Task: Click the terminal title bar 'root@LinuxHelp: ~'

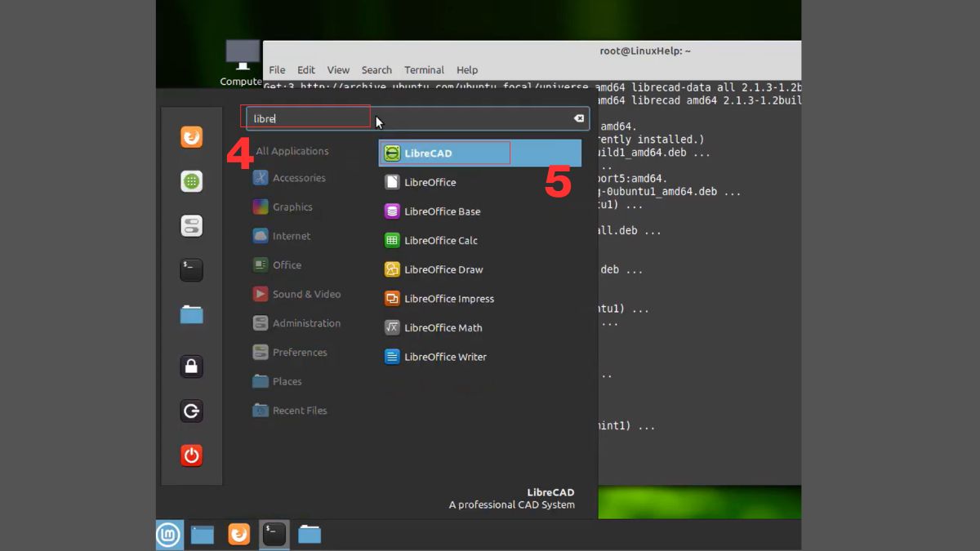Action: 645,51
